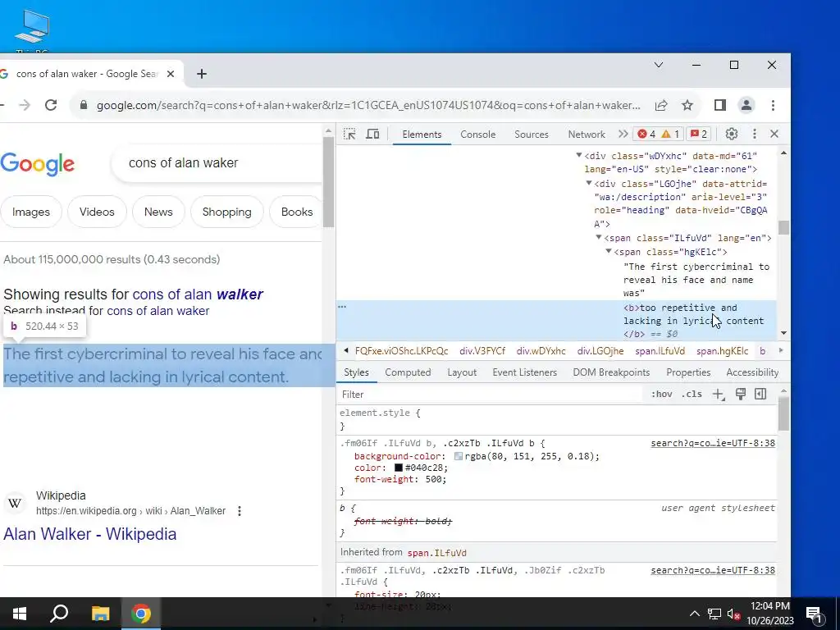Viewport: 840px width, 630px height.
Task: Open DevTools three-dot customize menu
Action: (755, 134)
